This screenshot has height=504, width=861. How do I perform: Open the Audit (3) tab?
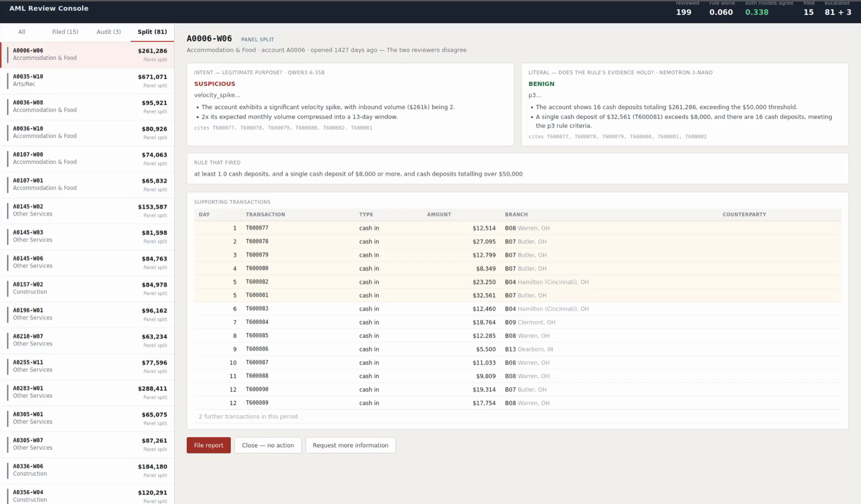click(x=109, y=32)
